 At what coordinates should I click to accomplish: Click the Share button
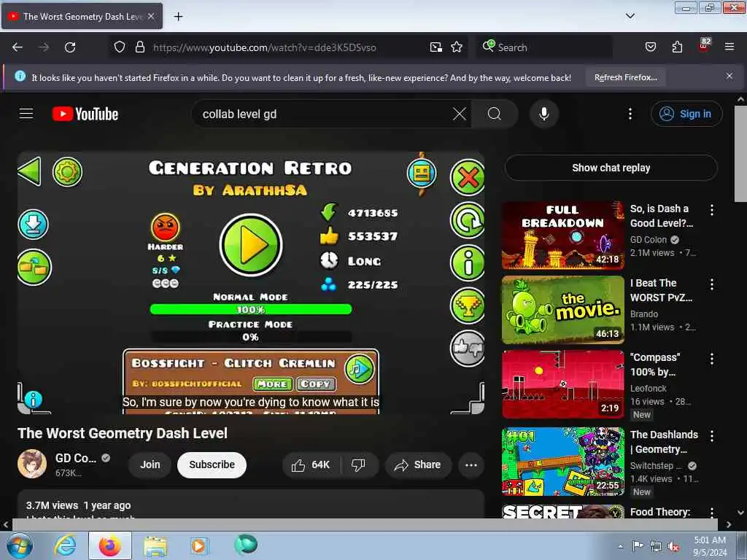[418, 464]
